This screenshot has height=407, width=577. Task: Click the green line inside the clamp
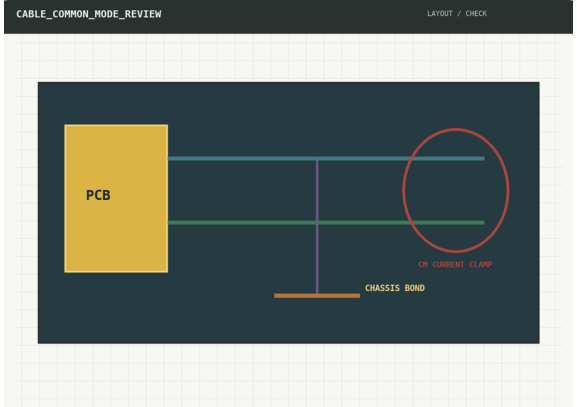coord(447,223)
